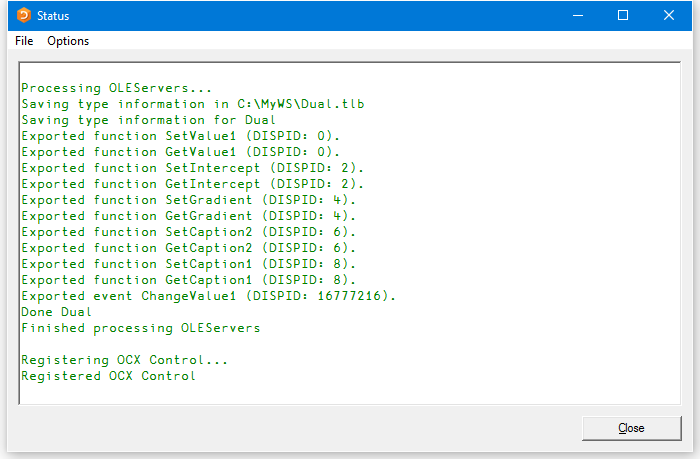Open the Options menu
700x459 pixels.
[x=68, y=41]
